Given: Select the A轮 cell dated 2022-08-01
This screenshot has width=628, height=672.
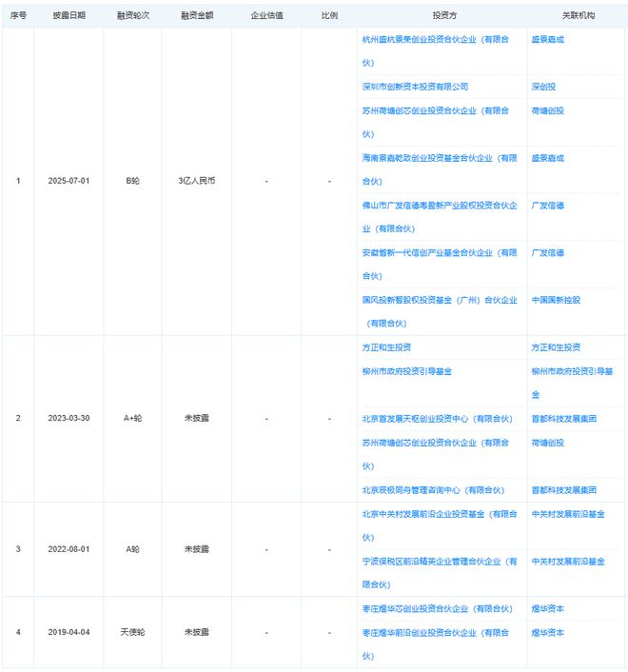Looking at the screenshot, I should 133,549.
